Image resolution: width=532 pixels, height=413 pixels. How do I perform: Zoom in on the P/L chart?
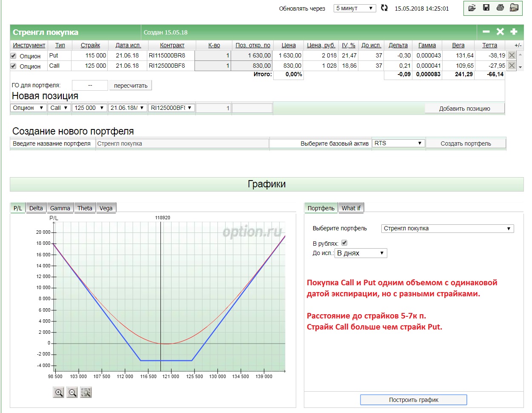tap(59, 393)
